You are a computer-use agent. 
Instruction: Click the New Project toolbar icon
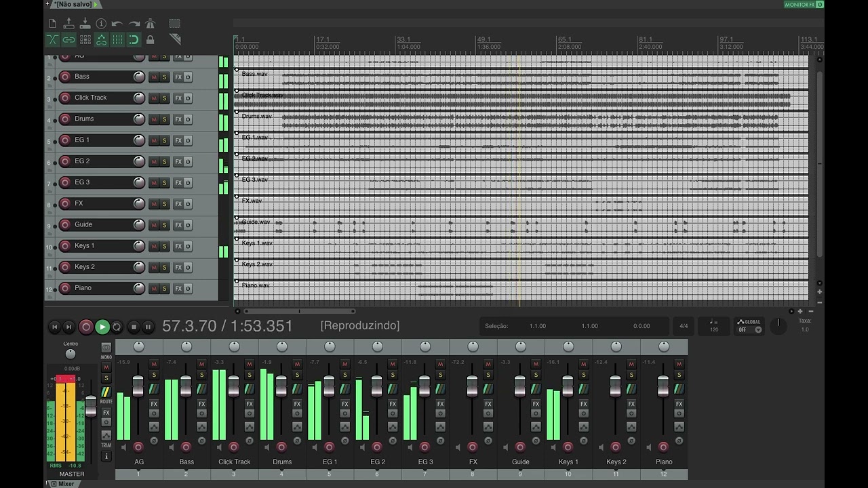pyautogui.click(x=53, y=24)
